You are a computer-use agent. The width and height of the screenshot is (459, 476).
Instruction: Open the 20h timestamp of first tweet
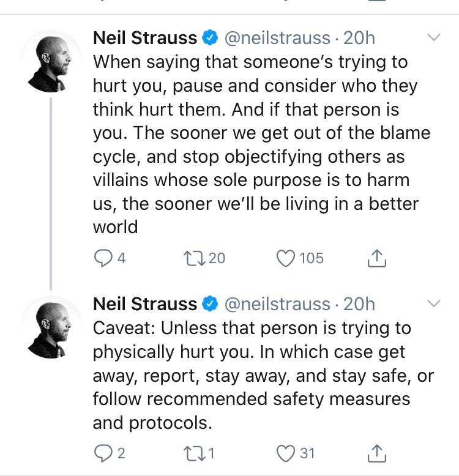359,38
